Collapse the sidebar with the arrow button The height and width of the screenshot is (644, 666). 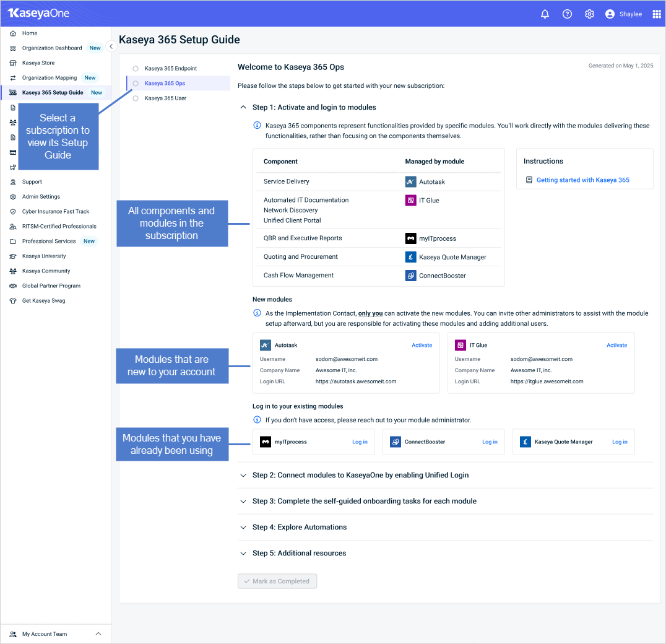[x=111, y=46]
